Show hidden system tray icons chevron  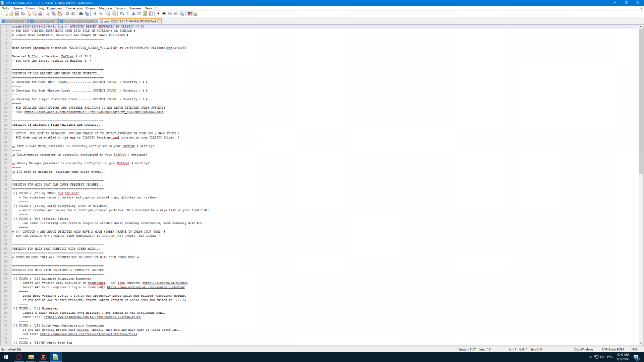(590, 357)
